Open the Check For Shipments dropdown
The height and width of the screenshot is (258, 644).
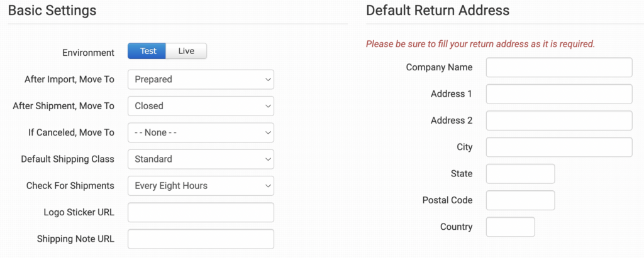[201, 186]
